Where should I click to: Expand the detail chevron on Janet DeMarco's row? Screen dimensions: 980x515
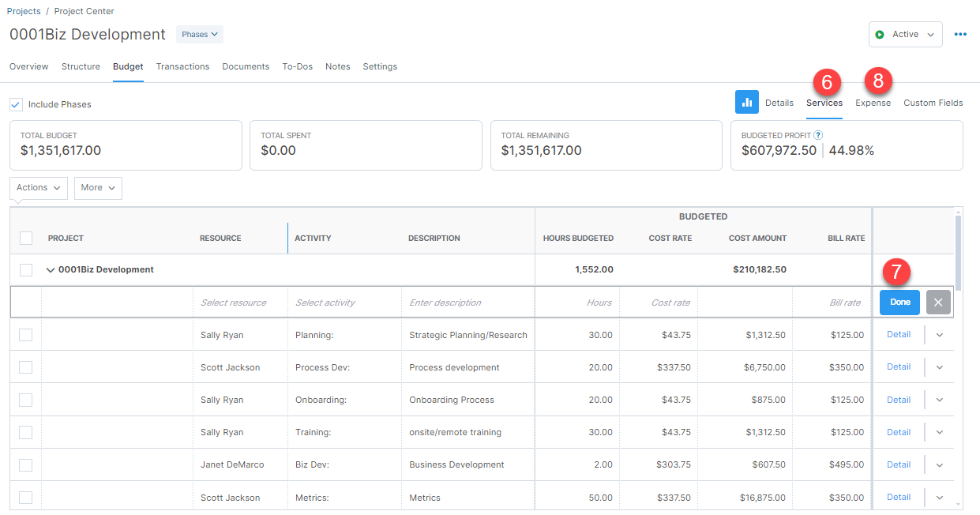[938, 464]
